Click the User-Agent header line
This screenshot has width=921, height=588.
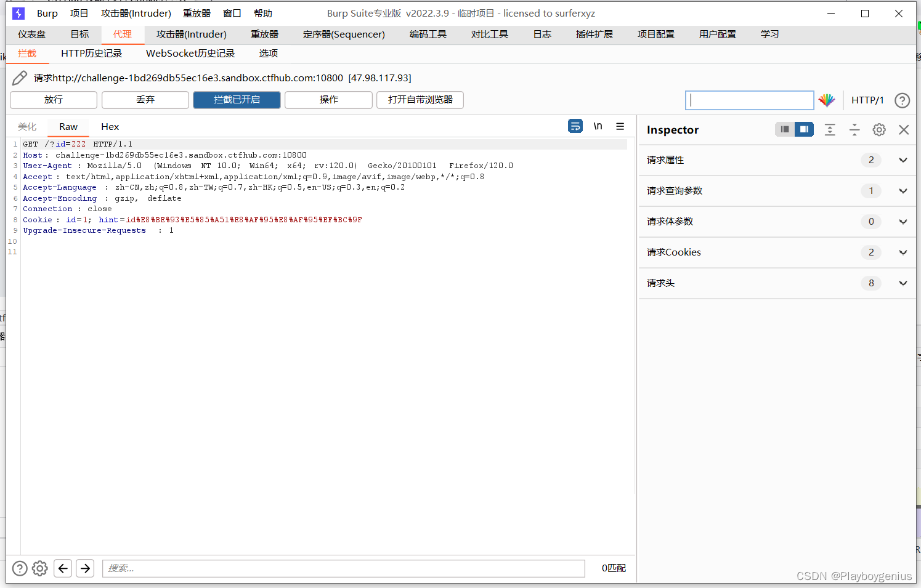(268, 166)
